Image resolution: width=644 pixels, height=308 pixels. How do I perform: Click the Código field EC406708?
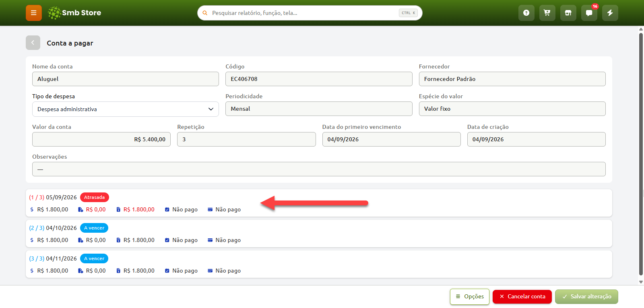pos(319,79)
